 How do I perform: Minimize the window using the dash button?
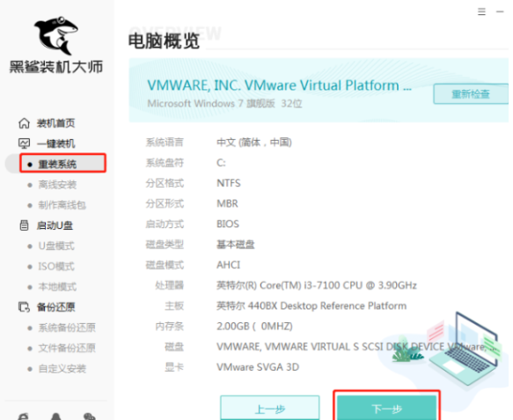coord(500,11)
